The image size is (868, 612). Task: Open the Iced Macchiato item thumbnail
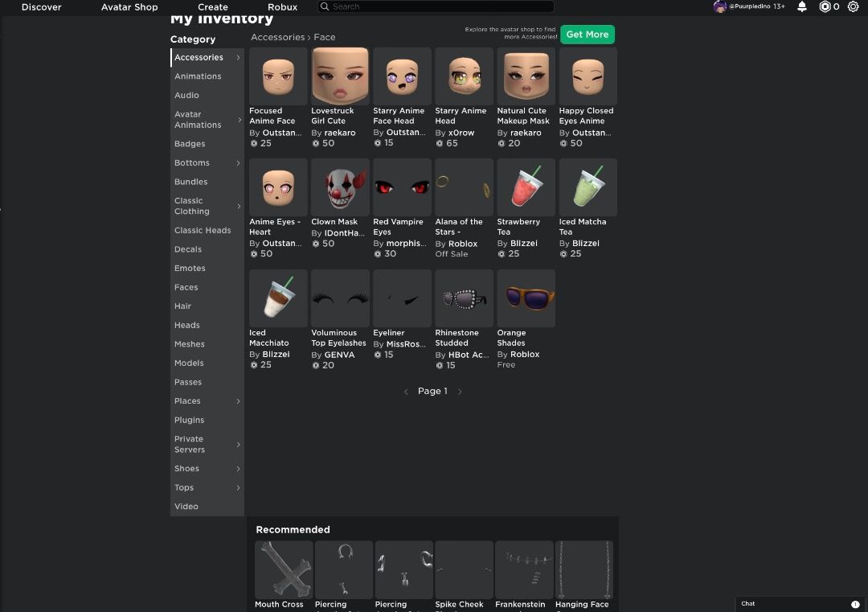click(278, 298)
